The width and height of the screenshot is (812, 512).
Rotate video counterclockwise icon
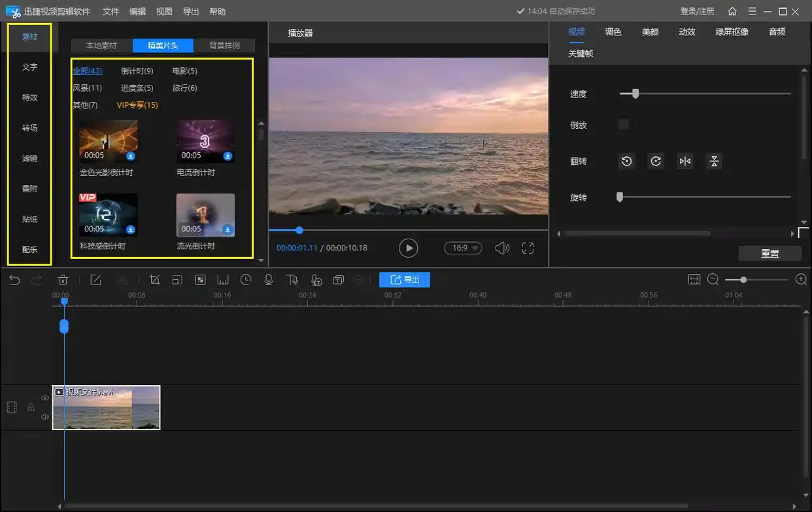(627, 162)
